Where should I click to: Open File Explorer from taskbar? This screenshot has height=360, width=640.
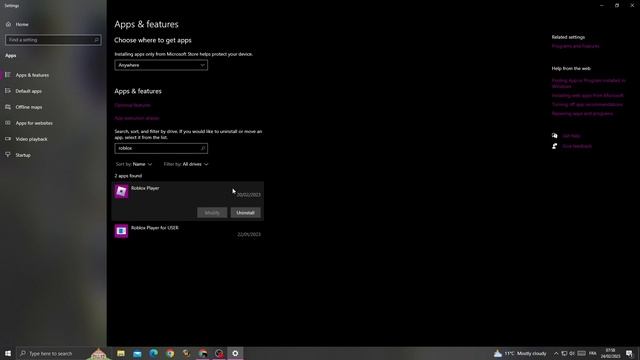(121, 353)
